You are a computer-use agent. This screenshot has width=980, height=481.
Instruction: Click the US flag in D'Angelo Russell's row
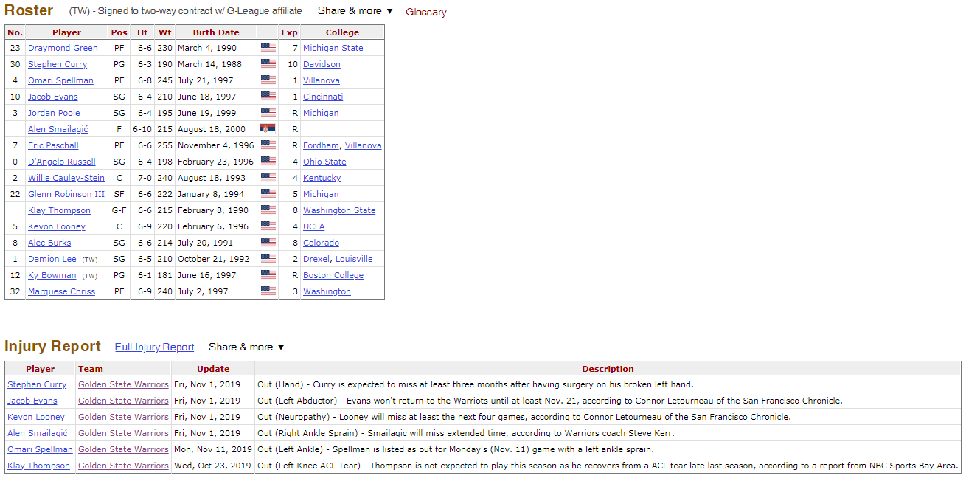click(268, 162)
